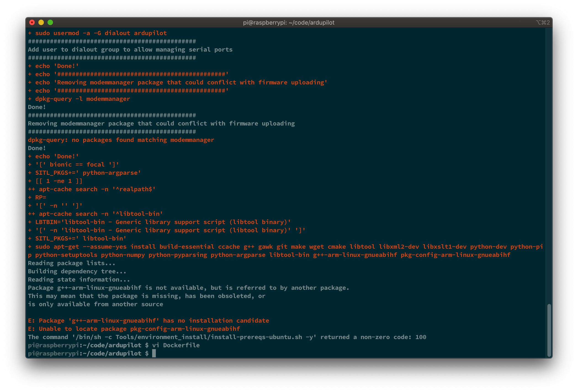This screenshot has height=392, width=578.
Task: Click the line 'Reading package lists...'
Action: [71, 263]
